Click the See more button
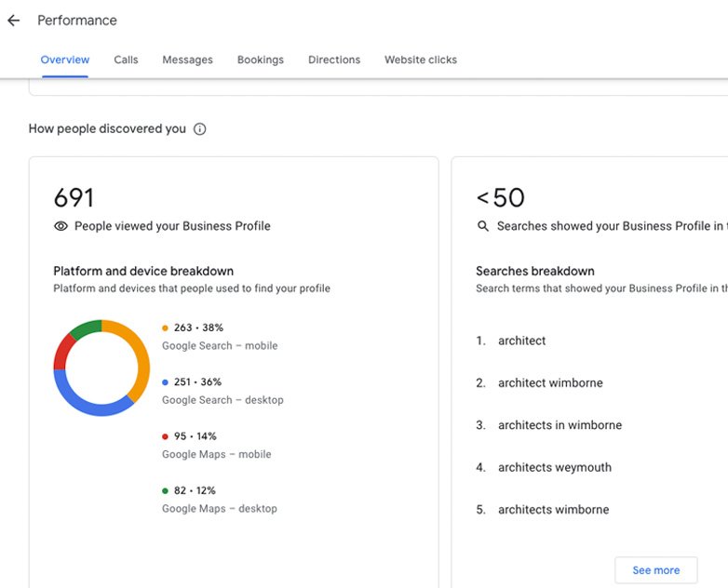Viewport: 728px width, 588px height. tap(656, 570)
